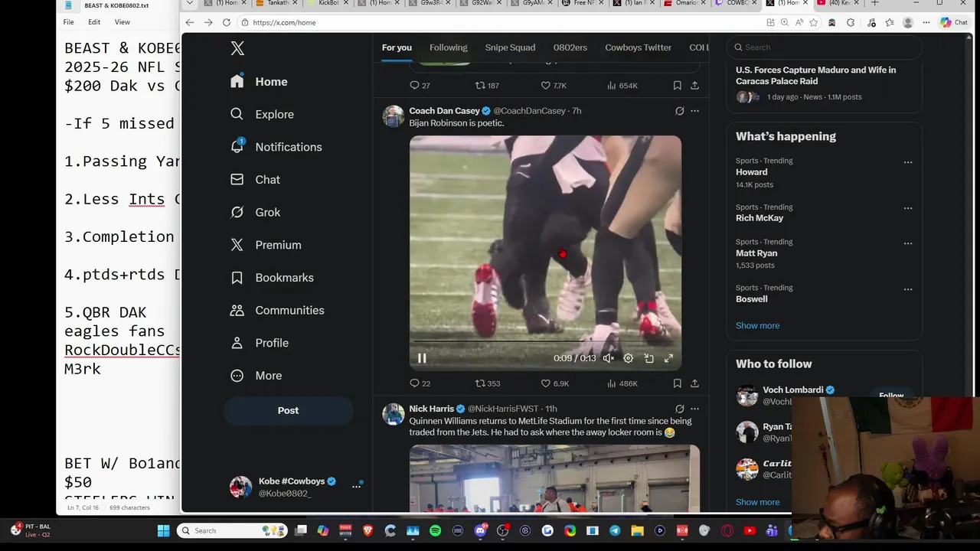
Task: Open the Copilot Chat button in browser
Action: coord(955,22)
